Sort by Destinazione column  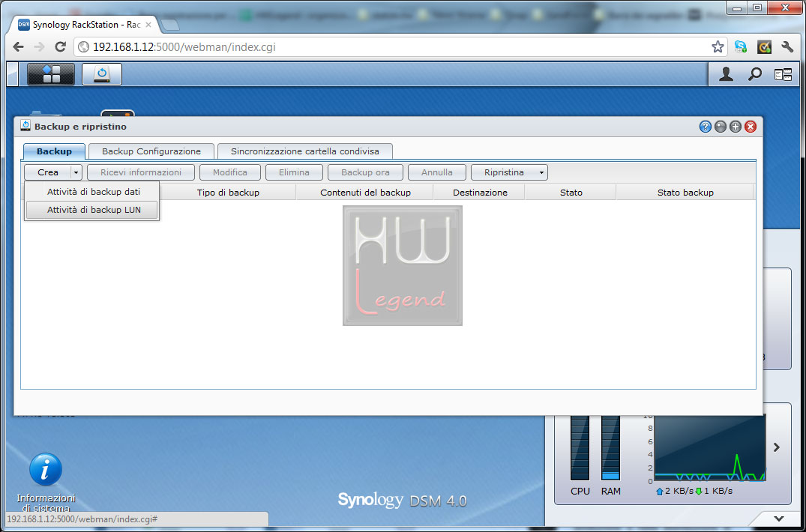[x=480, y=193]
